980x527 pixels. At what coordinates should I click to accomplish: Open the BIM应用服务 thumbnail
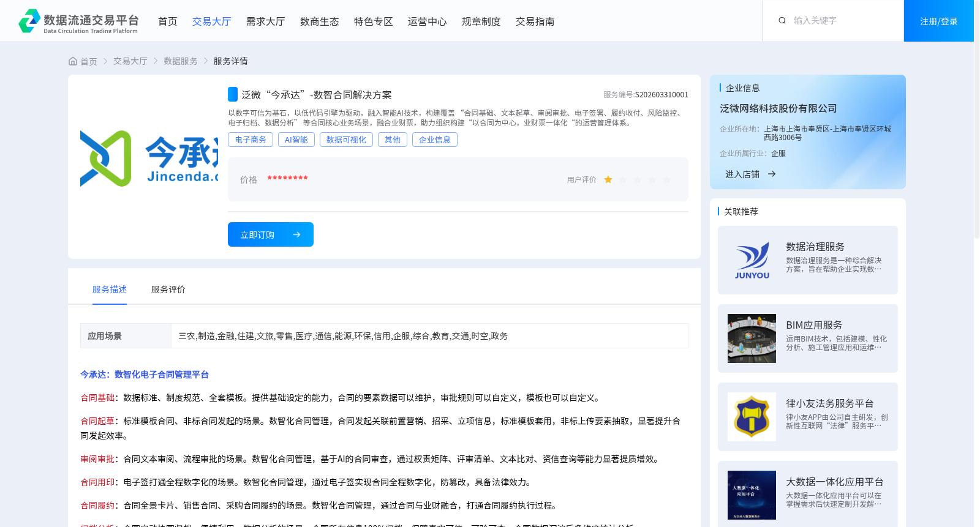[752, 338]
